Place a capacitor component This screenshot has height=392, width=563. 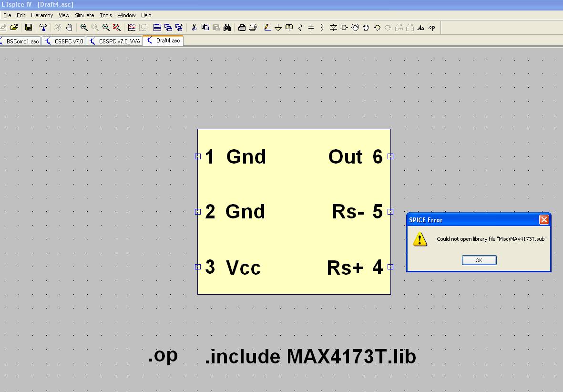[x=311, y=27]
